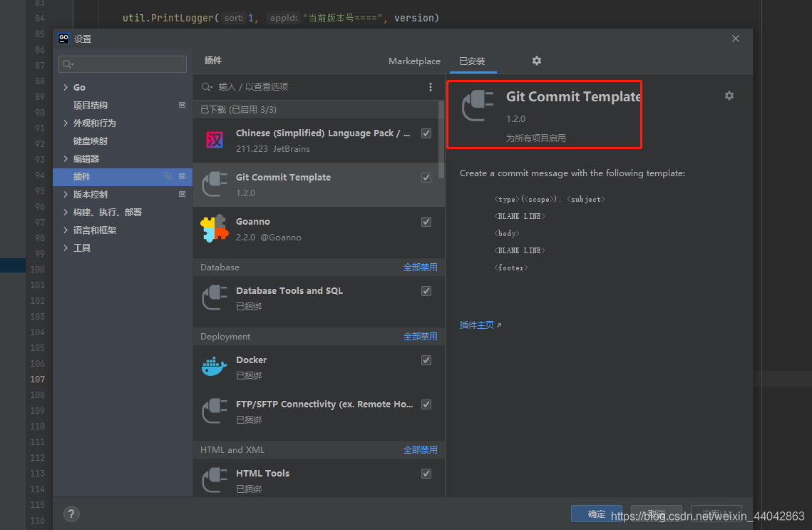The image size is (812, 530).
Task: Click 全部禁用 for Database group
Action: (x=420, y=267)
